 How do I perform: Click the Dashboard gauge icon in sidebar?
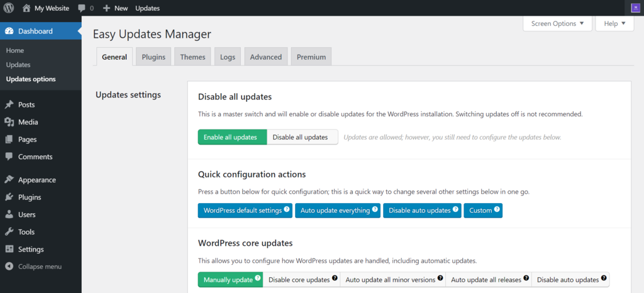9,31
